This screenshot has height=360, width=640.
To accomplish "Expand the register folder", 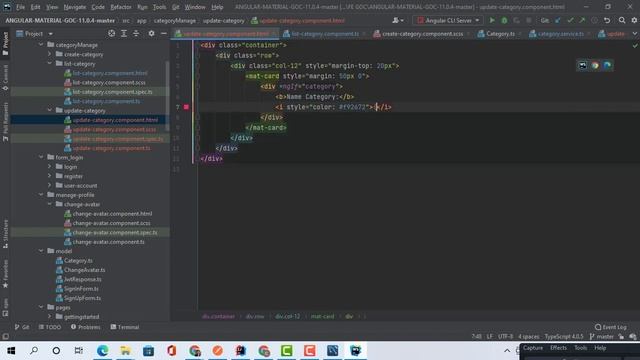I will click(49, 176).
